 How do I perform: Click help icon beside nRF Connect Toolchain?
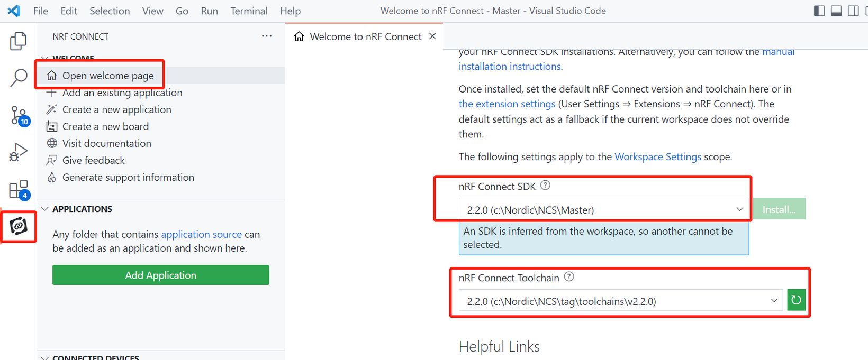pyautogui.click(x=569, y=277)
